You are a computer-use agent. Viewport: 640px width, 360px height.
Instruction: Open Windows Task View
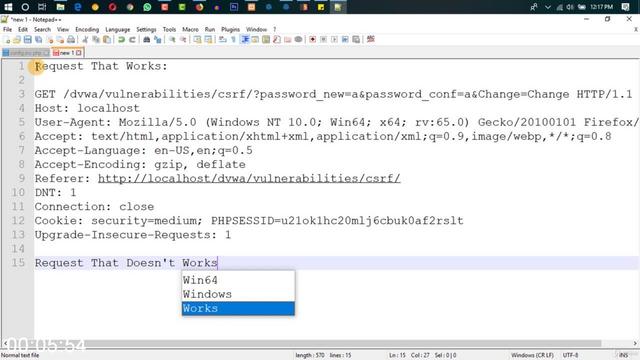point(42,7)
